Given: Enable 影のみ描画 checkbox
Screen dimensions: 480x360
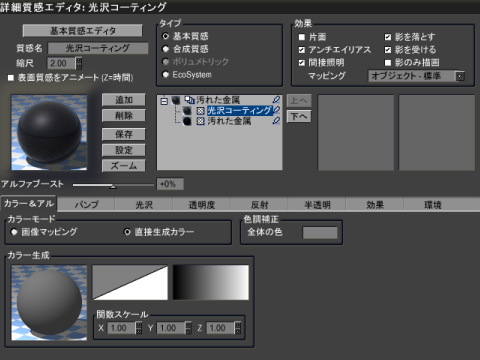Looking at the screenshot, I should pyautogui.click(x=388, y=63).
